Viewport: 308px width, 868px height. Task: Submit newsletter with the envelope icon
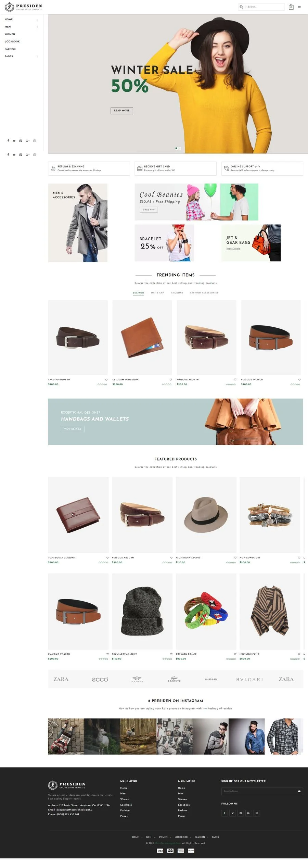299,791
